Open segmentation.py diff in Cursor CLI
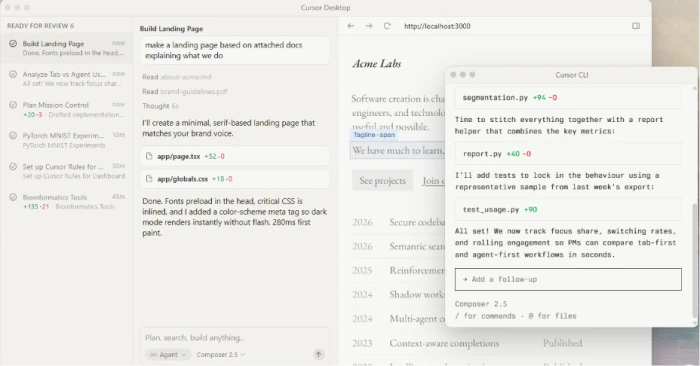Image resolution: width=700 pixels, height=366 pixels. (x=568, y=97)
